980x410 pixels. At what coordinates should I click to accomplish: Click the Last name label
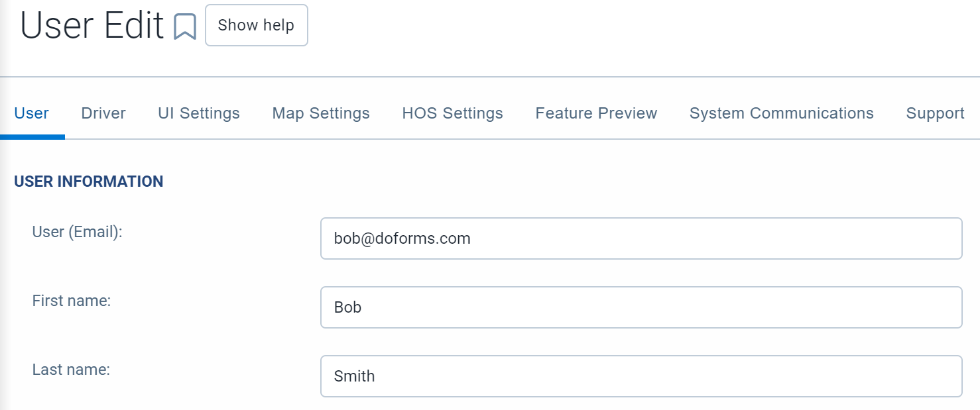pos(71,370)
